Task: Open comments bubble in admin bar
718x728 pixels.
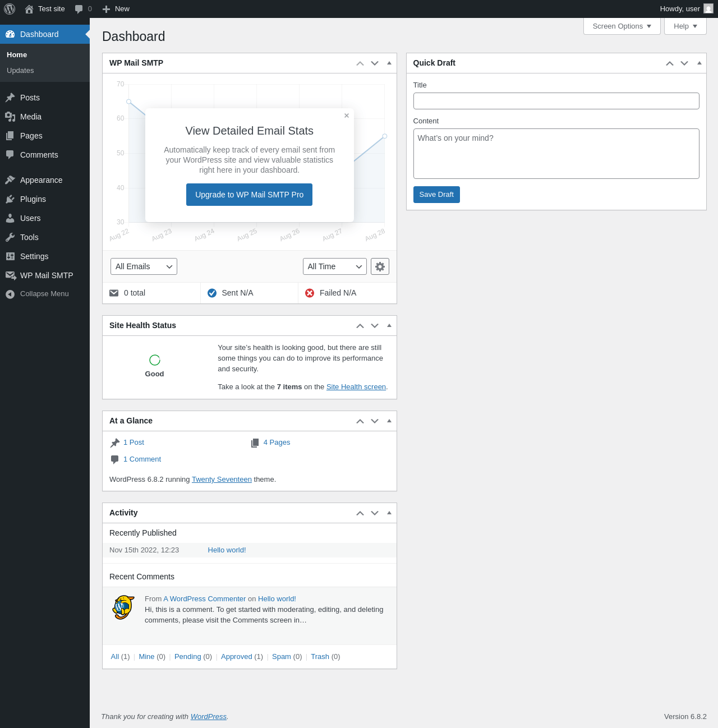Action: point(79,9)
